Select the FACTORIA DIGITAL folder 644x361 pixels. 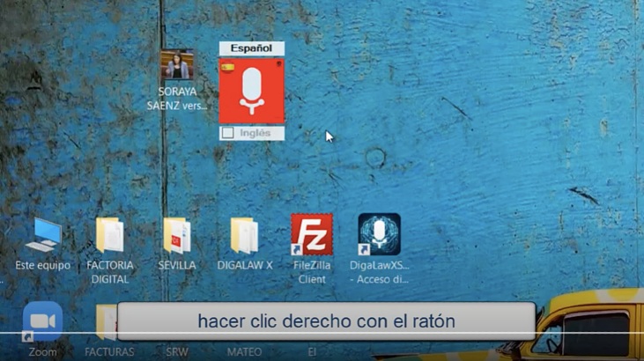[109, 234]
